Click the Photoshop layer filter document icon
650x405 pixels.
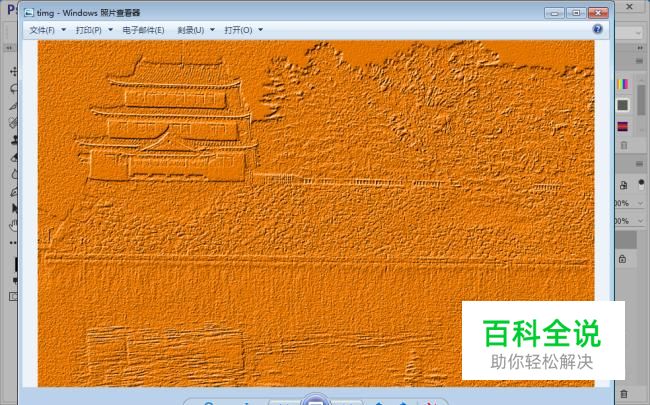pyautogui.click(x=623, y=185)
